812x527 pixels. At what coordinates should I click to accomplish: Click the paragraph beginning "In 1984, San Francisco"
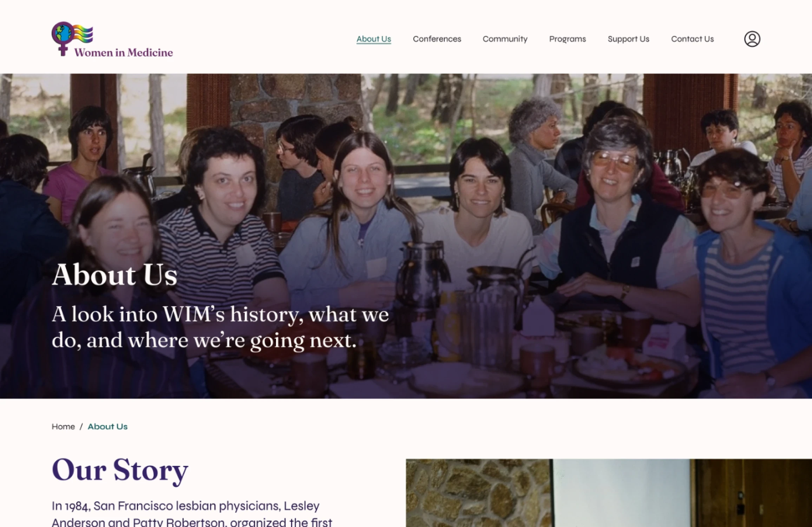pyautogui.click(x=192, y=514)
